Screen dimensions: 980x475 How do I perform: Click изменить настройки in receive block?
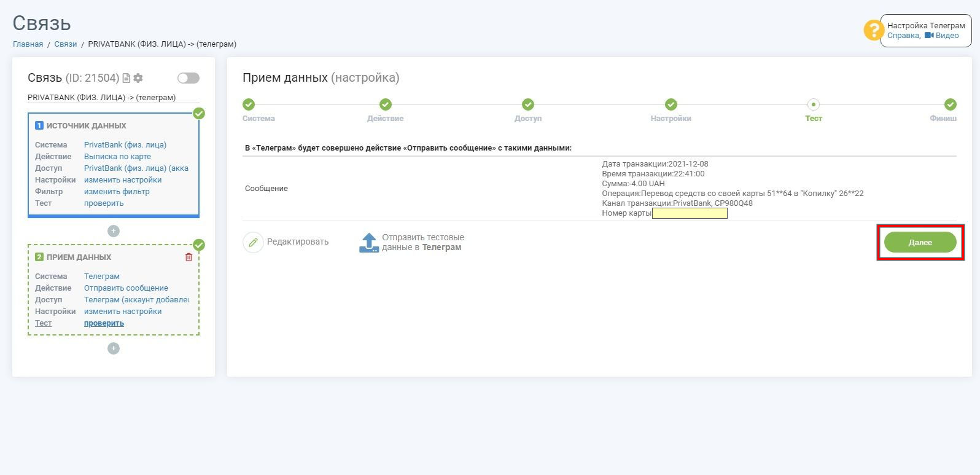[123, 312]
